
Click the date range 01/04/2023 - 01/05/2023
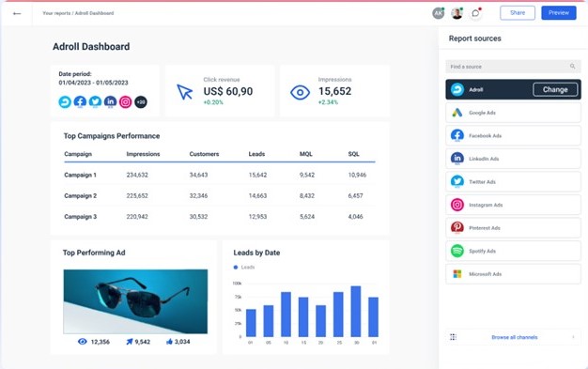[x=93, y=83]
